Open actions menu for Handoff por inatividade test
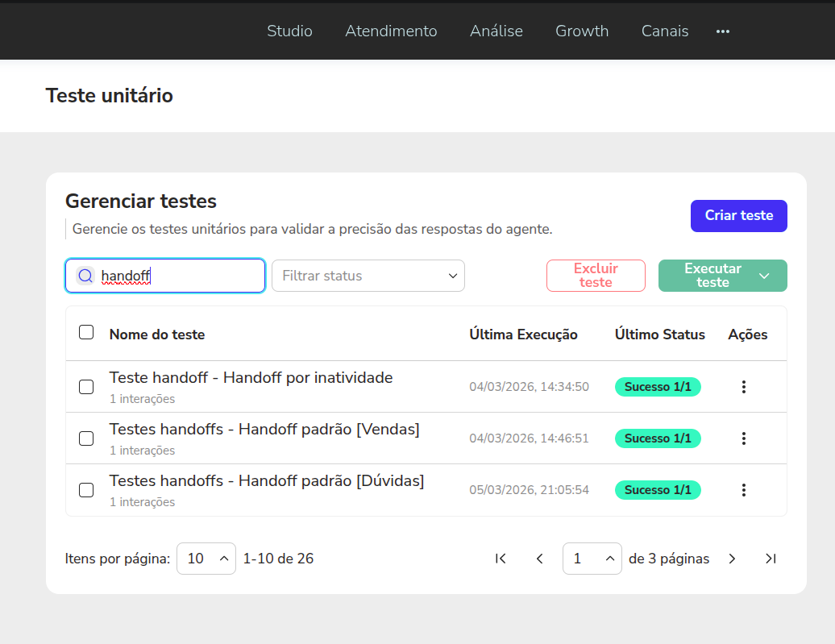This screenshot has width=835, height=644. point(743,387)
